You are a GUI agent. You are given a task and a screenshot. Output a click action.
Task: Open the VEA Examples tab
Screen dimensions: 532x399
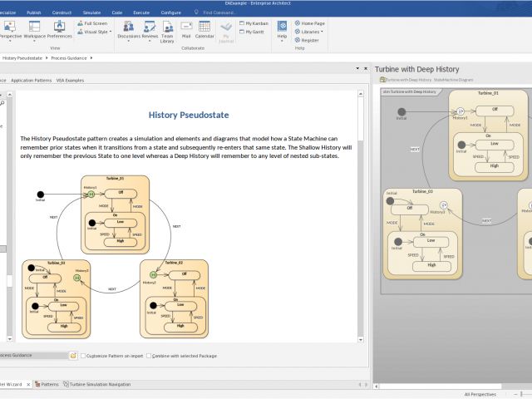(70, 81)
